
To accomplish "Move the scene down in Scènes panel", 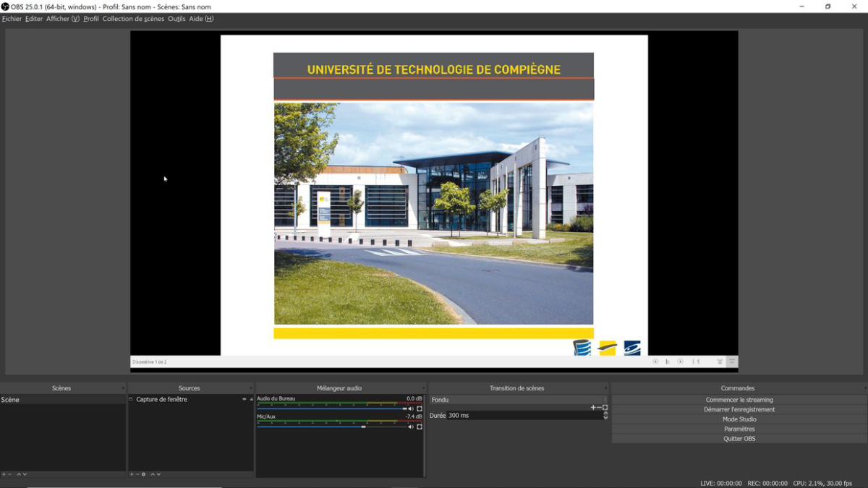I will [x=25, y=474].
